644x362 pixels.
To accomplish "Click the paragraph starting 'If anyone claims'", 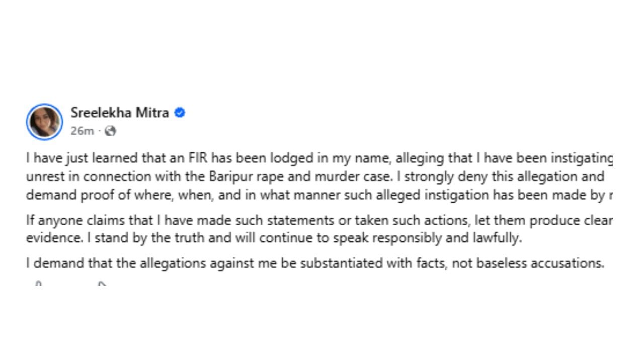I will click(x=319, y=229).
